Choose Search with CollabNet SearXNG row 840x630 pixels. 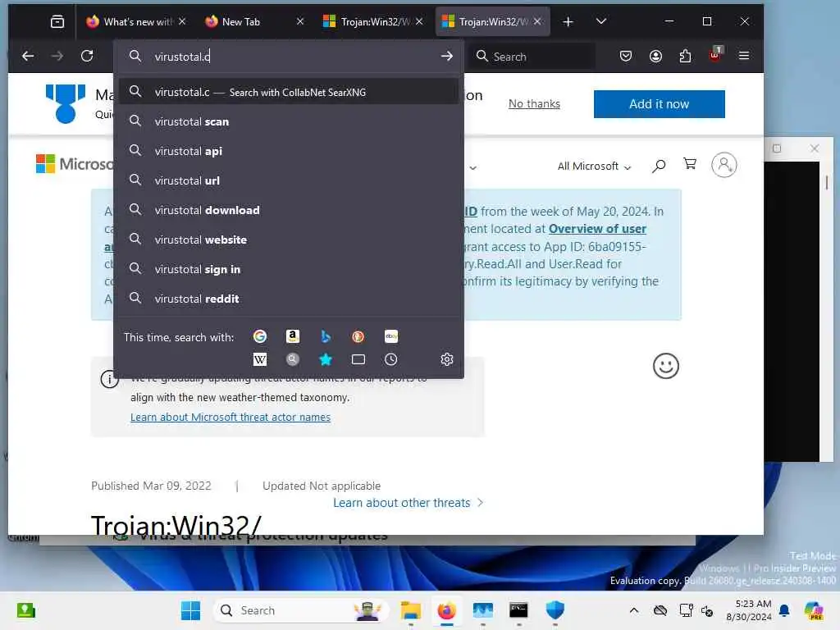[290, 92]
